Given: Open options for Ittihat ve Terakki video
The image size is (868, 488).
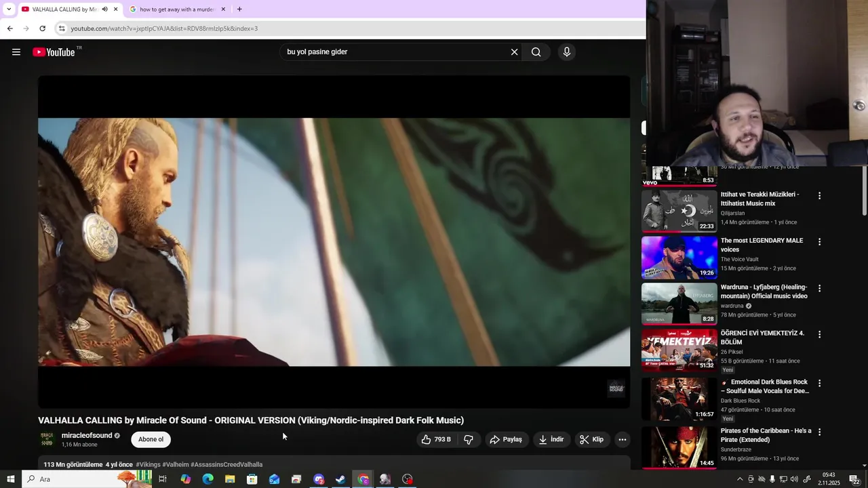Looking at the screenshot, I should pyautogui.click(x=819, y=196).
